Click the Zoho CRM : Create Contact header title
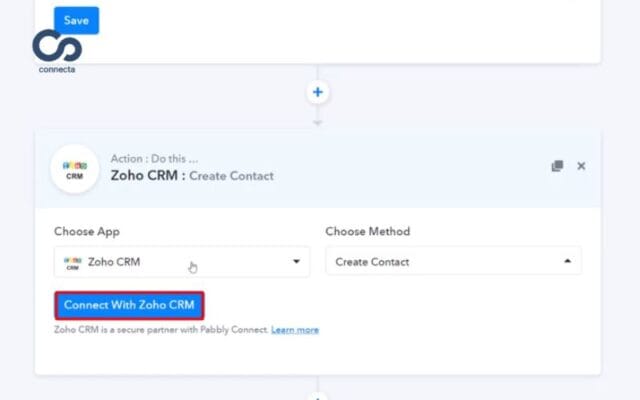640x400 pixels. click(x=192, y=176)
